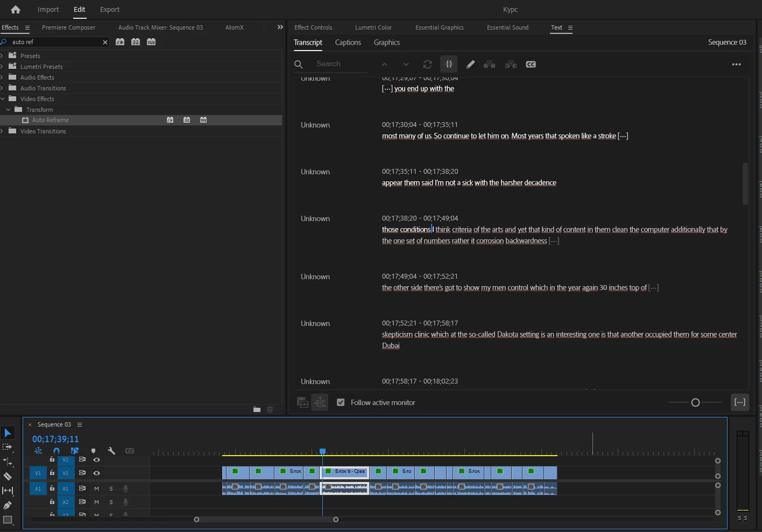Select the Selection tool arrow
Screen dimensions: 762x532
[x=8, y=433]
